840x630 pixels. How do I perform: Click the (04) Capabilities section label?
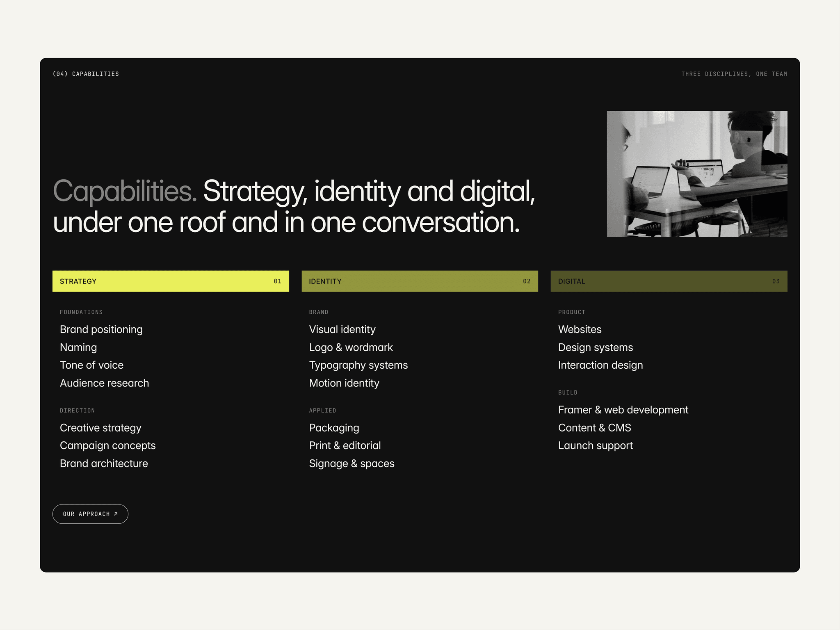86,74
